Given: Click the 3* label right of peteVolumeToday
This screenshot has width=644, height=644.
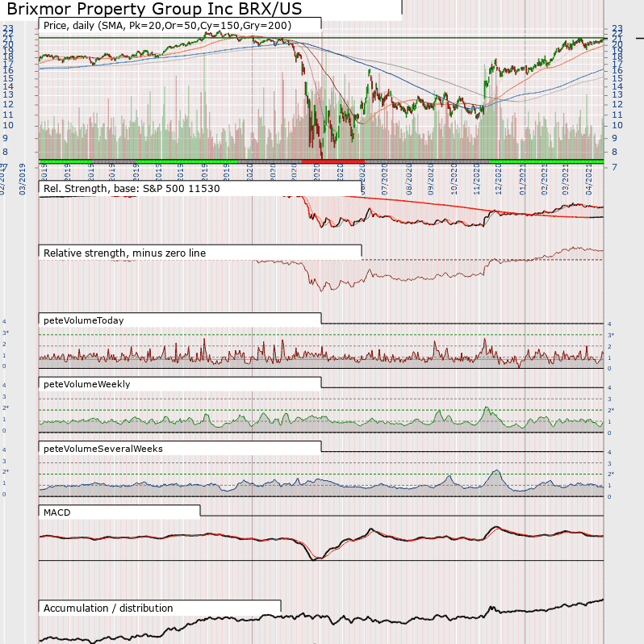Looking at the screenshot, I should pos(611,335).
